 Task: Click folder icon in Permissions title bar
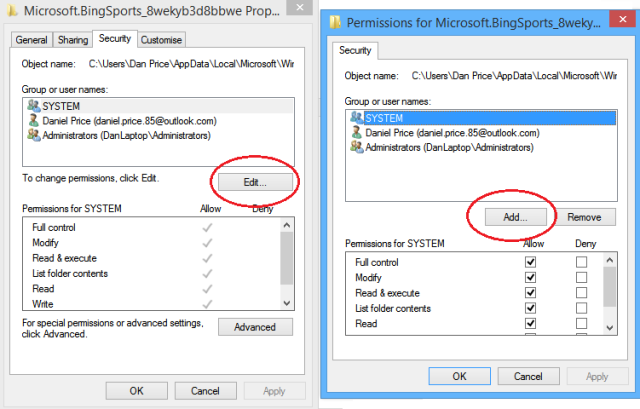click(335, 22)
